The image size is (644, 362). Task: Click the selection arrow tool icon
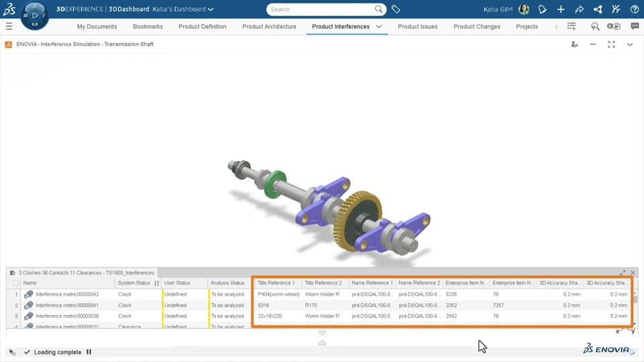pos(12,352)
